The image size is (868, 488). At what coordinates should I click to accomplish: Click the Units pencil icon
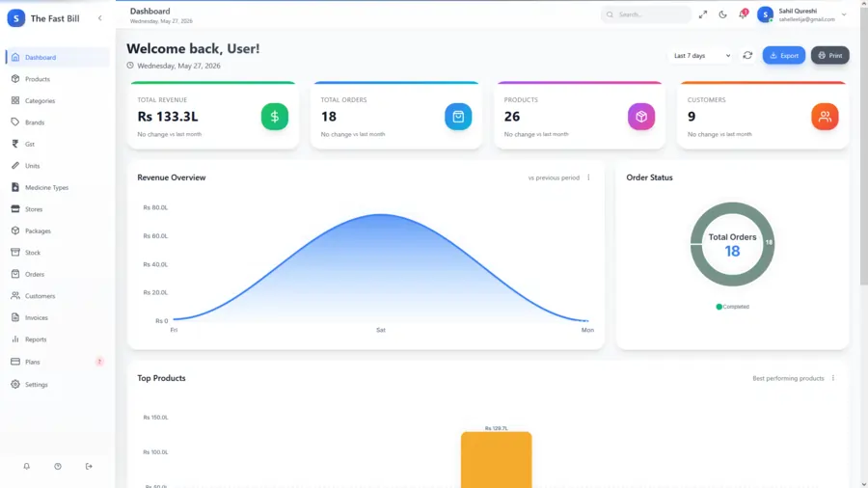tap(14, 166)
